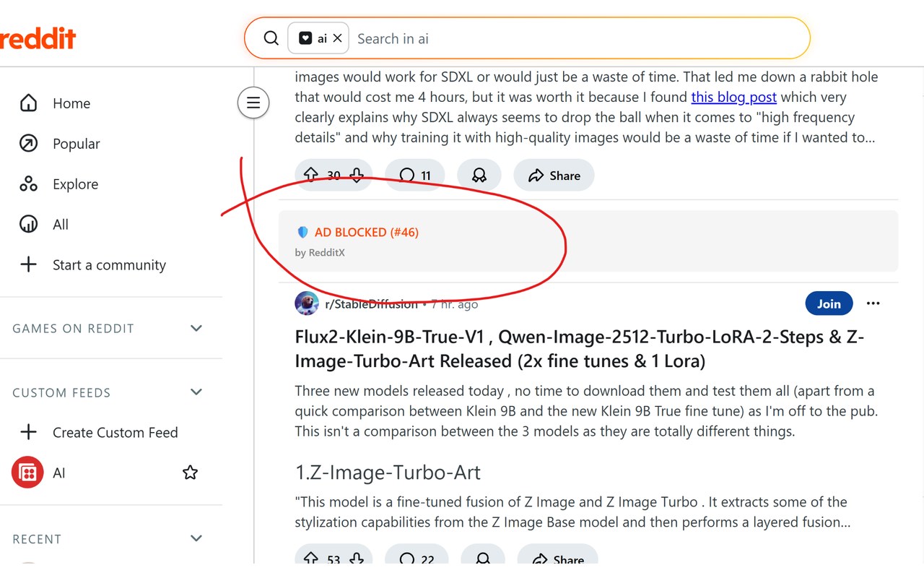Click the Reddit logo
The image size is (924, 578).
[x=38, y=38]
